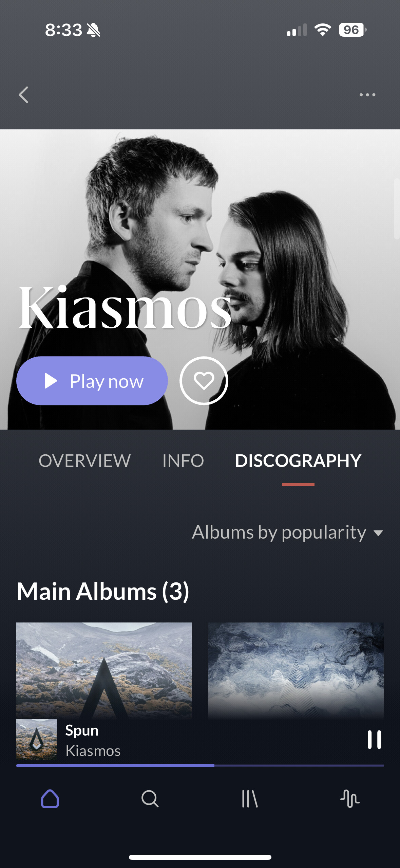400x868 pixels.
Task: Favorite Kiasmos with the heart icon
Action: tap(204, 381)
